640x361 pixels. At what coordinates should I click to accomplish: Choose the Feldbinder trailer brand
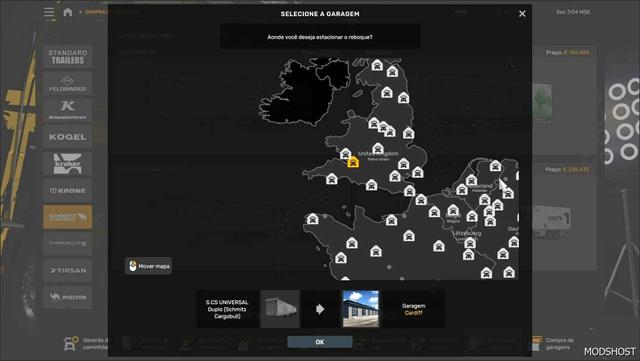pyautogui.click(x=68, y=83)
